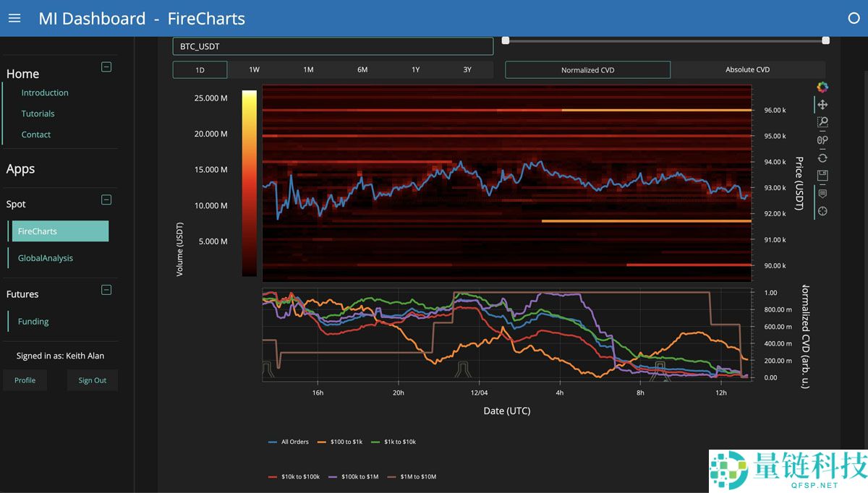The image size is (868, 493).
Task: Save the chart using the download icon
Action: [822, 175]
